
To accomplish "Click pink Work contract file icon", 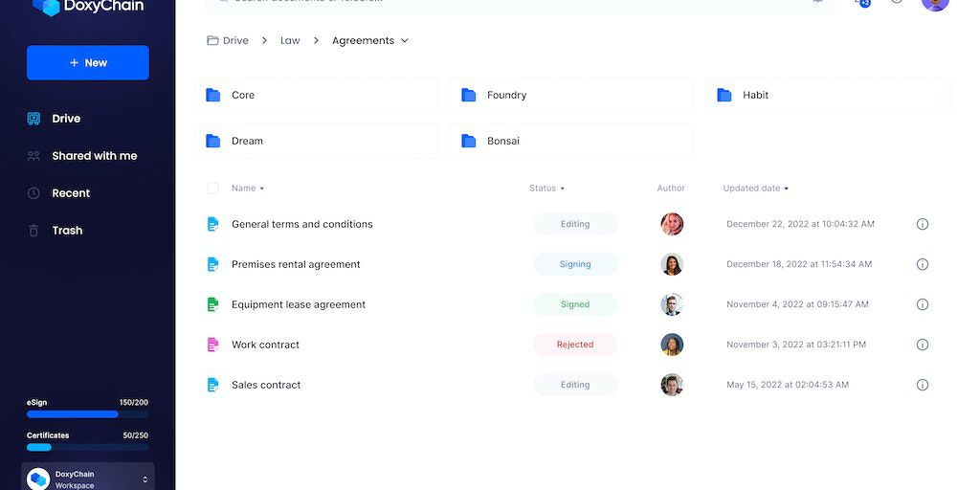I will pos(213,345).
